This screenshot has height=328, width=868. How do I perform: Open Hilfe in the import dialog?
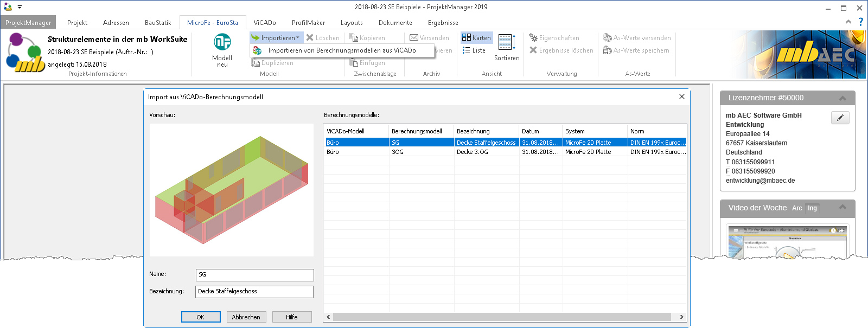point(292,317)
